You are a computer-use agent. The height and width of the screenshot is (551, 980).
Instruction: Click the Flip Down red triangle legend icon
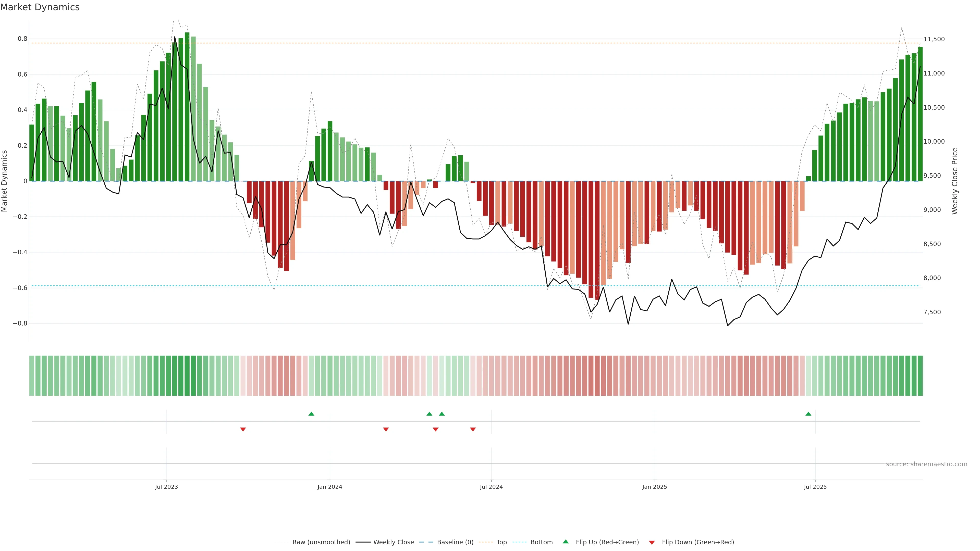point(652,542)
